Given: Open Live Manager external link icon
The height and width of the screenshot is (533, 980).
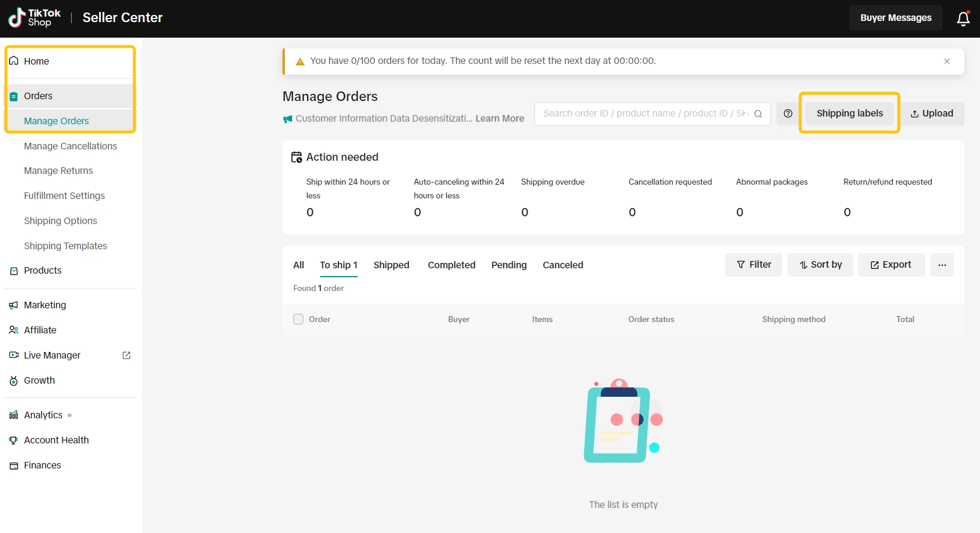Looking at the screenshot, I should 127,355.
